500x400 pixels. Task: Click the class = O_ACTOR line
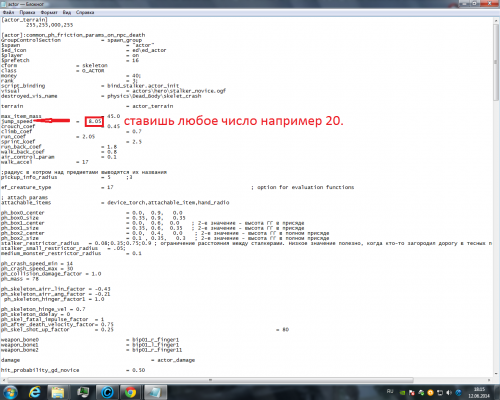[x=53, y=71]
